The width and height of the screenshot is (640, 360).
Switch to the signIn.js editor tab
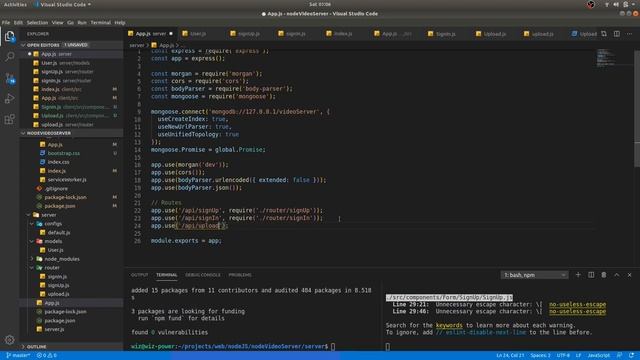tap(296, 34)
